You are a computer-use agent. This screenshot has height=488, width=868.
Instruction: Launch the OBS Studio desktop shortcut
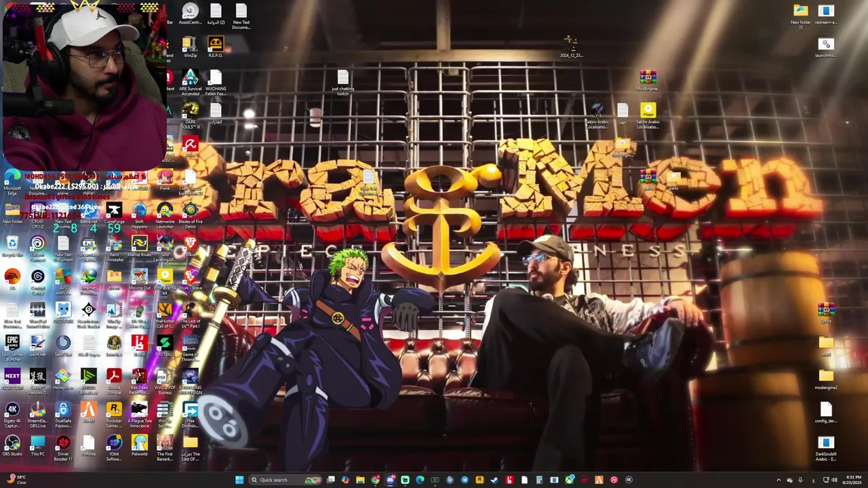[12, 446]
